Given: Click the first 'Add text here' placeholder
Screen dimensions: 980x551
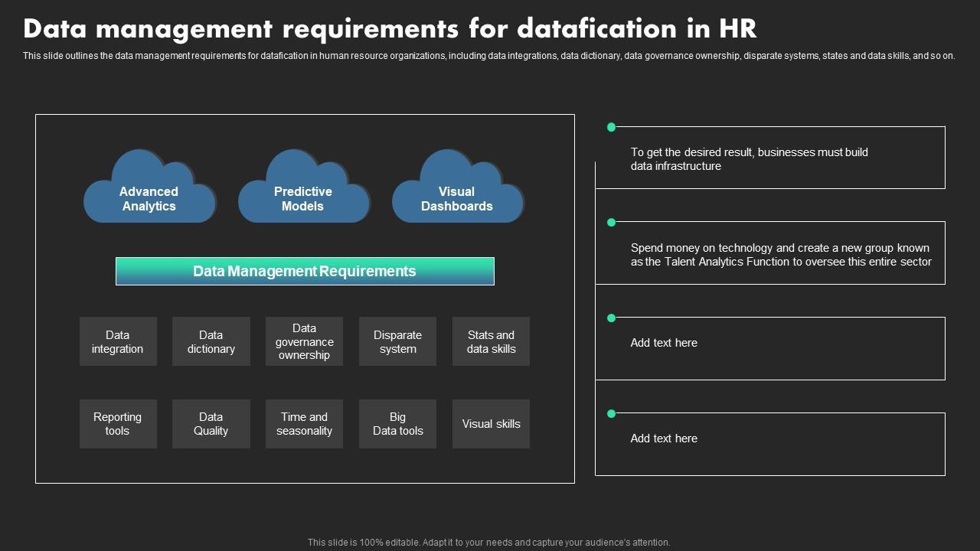Looking at the screenshot, I should click(664, 343).
